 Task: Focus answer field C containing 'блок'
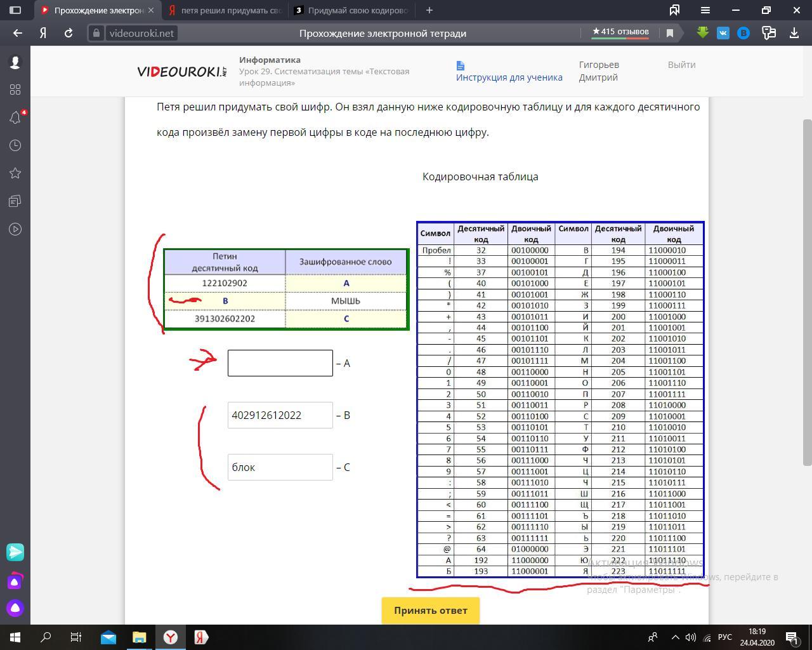[x=280, y=467]
